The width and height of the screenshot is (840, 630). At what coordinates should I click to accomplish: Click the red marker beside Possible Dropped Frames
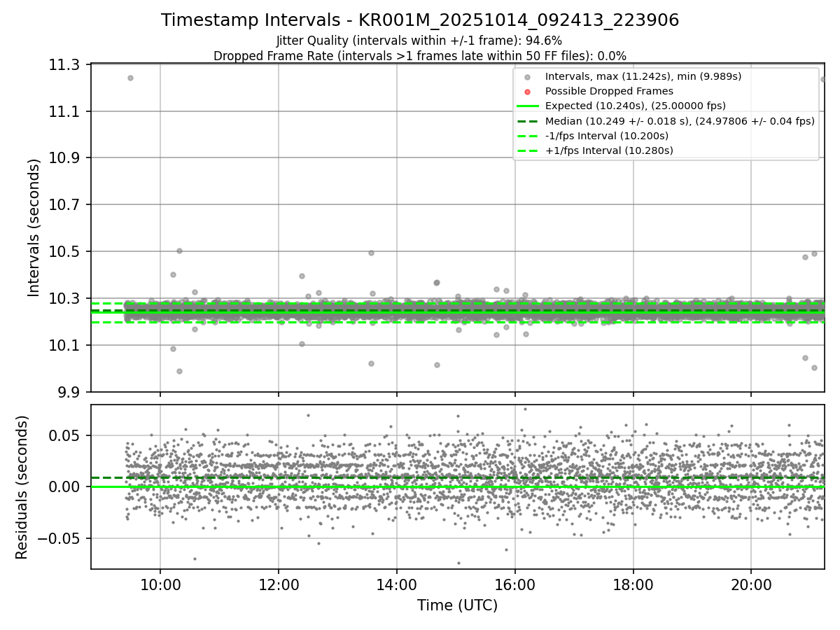click(x=528, y=92)
